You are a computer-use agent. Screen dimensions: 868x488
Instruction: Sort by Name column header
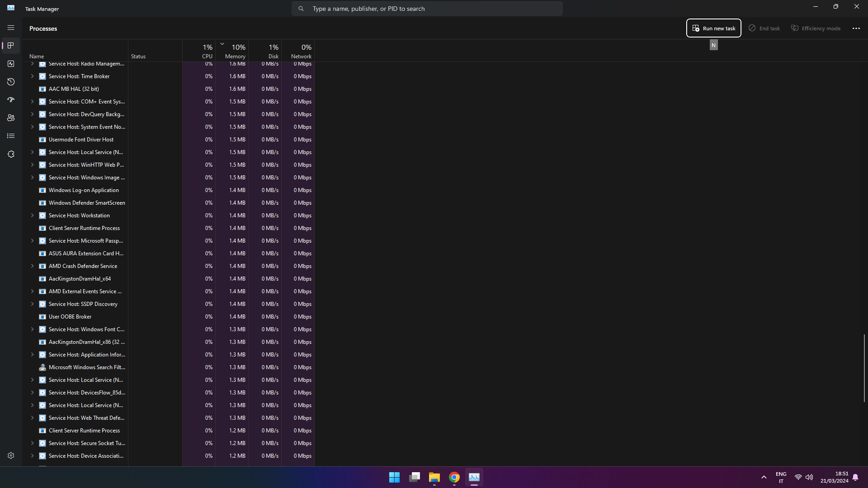point(75,51)
